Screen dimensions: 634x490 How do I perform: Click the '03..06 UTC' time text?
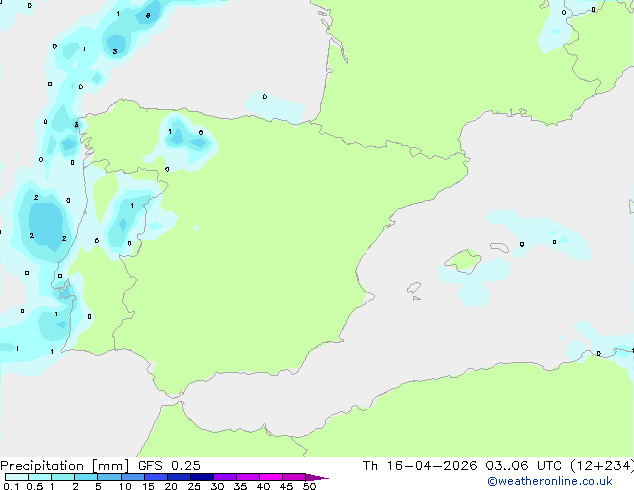[523, 466]
